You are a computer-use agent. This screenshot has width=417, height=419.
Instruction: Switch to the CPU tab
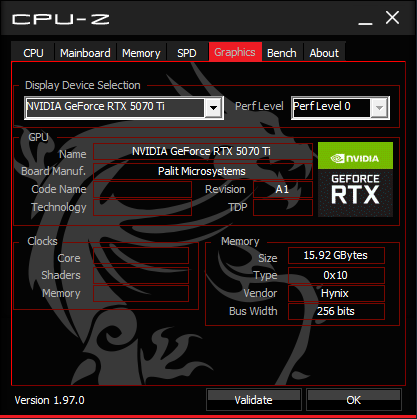(x=33, y=53)
